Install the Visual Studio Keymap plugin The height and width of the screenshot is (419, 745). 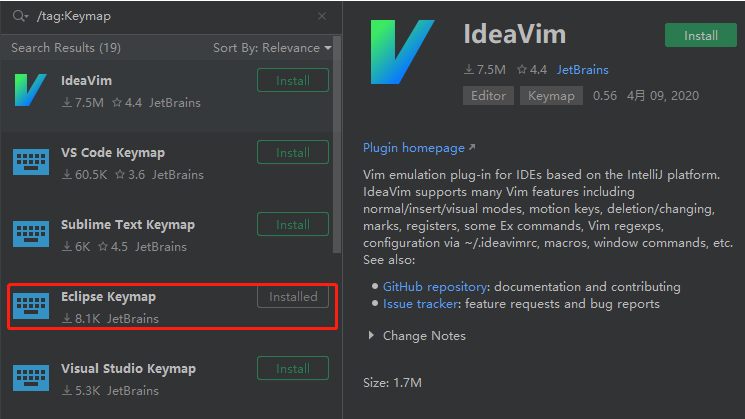pyautogui.click(x=293, y=368)
